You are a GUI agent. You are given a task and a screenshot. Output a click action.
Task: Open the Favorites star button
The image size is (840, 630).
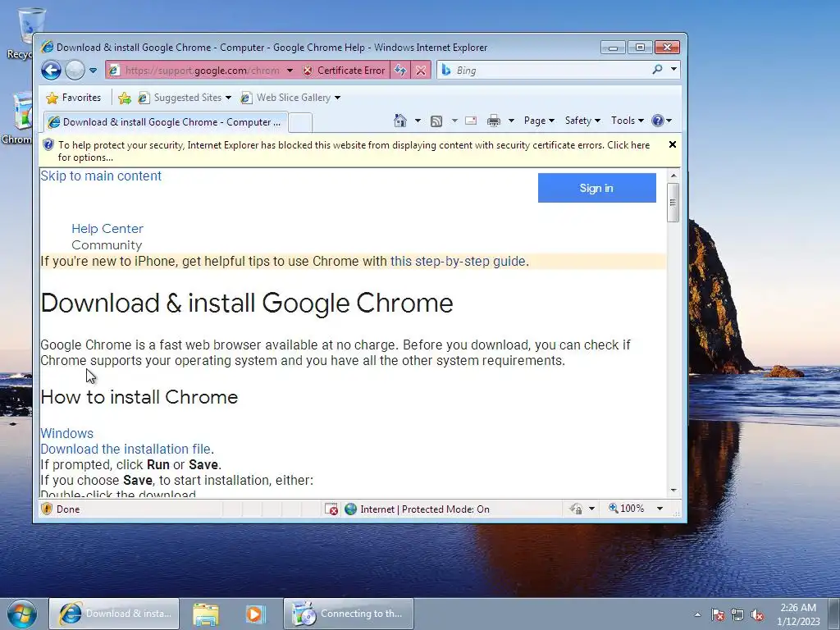click(74, 98)
